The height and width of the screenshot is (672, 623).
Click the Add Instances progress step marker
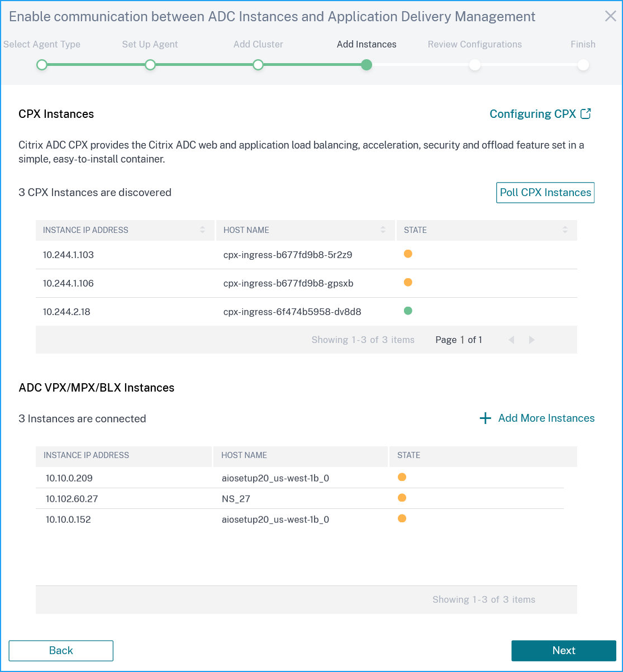point(367,65)
